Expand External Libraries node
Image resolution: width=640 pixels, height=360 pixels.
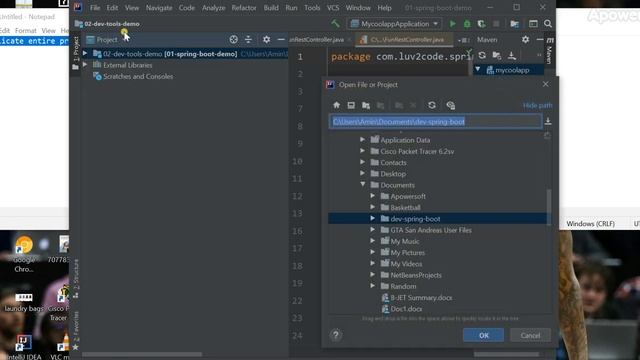tap(85, 64)
